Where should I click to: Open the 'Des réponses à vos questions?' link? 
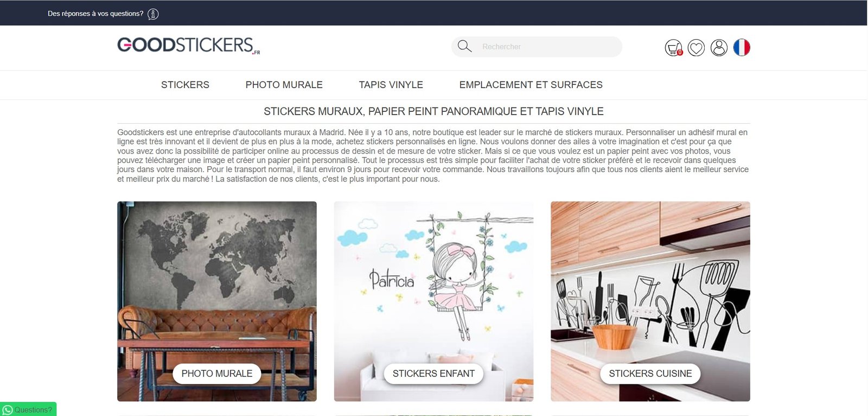pyautogui.click(x=95, y=14)
